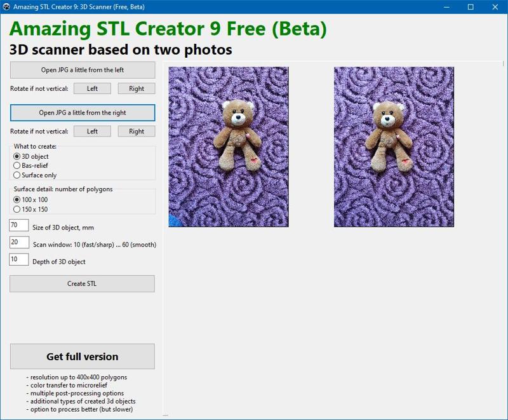Open JPG a little from the right
Image resolution: width=508 pixels, height=420 pixels.
pos(82,112)
